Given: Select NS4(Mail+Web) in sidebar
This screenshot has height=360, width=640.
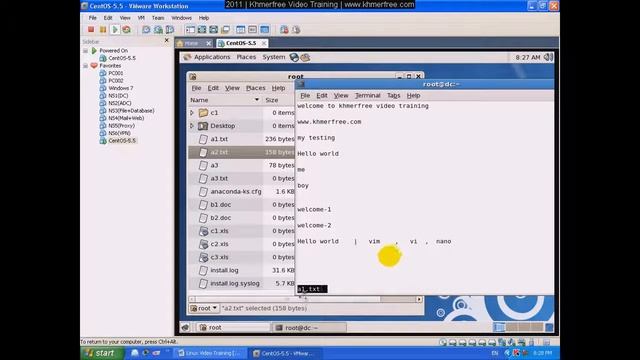Looking at the screenshot, I should point(126,118).
